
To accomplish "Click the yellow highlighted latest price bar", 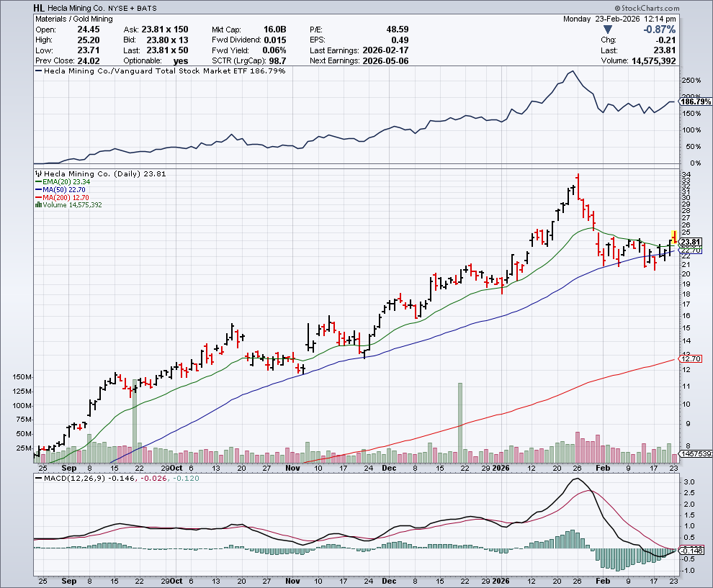I will coord(673,237).
